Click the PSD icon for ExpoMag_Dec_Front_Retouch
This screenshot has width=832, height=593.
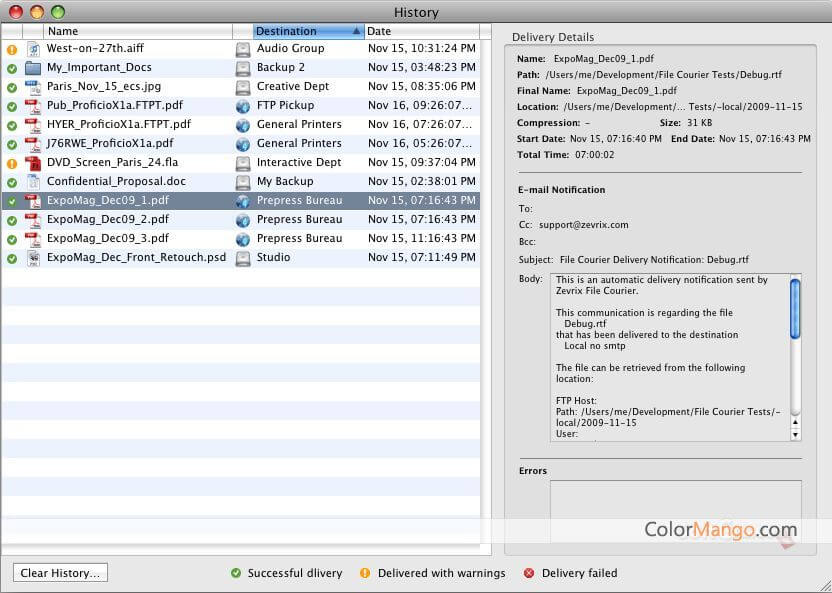click(33, 258)
